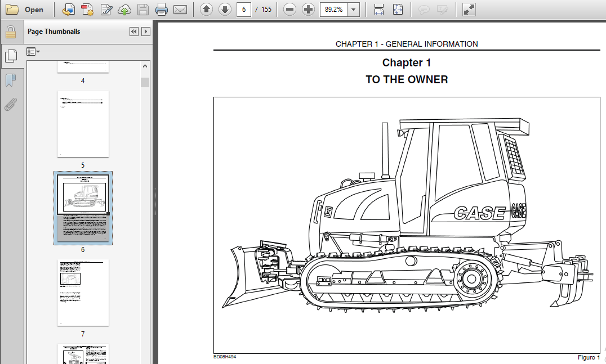
Task: Go to next page arrow
Action: 225,10
